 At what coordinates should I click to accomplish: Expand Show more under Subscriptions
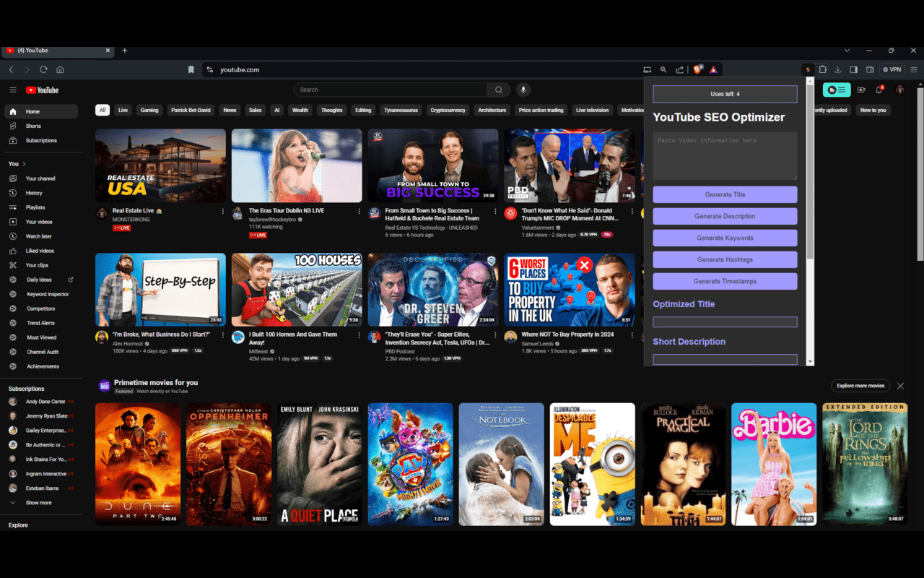(x=41, y=503)
